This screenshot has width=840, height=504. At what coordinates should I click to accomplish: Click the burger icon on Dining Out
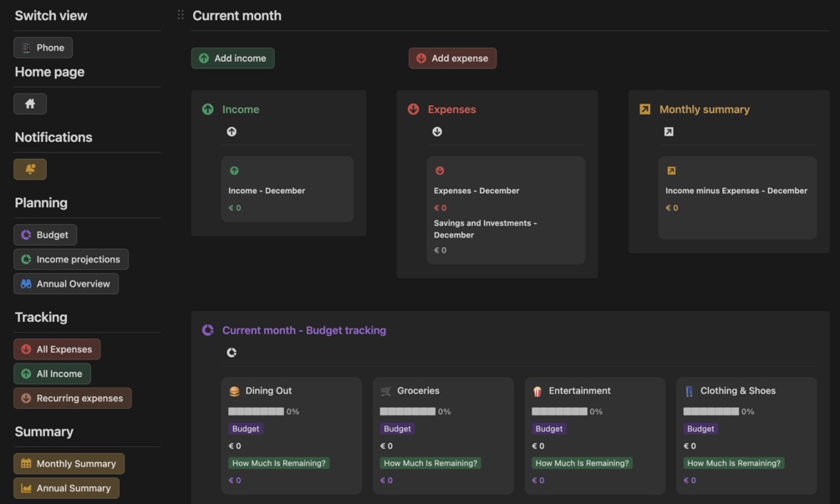[x=235, y=391]
